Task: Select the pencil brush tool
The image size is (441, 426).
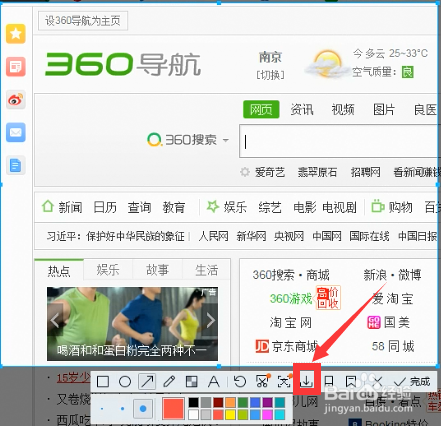Action: click(169, 381)
